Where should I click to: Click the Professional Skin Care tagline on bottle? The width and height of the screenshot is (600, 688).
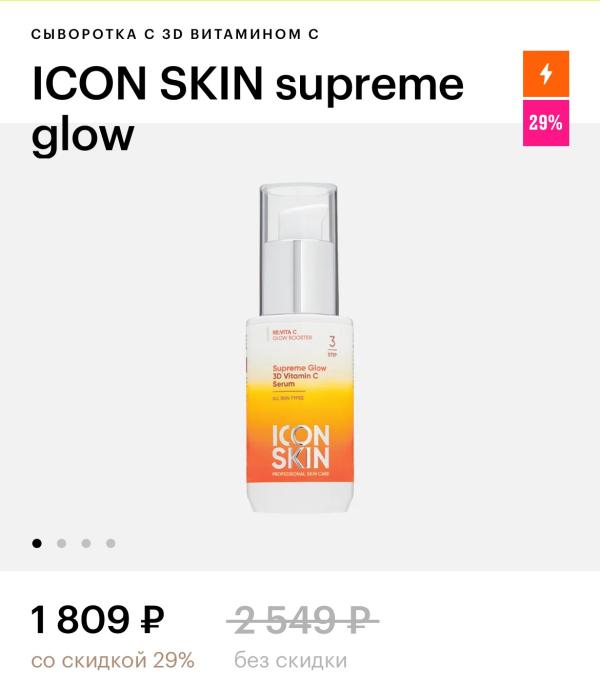301,474
